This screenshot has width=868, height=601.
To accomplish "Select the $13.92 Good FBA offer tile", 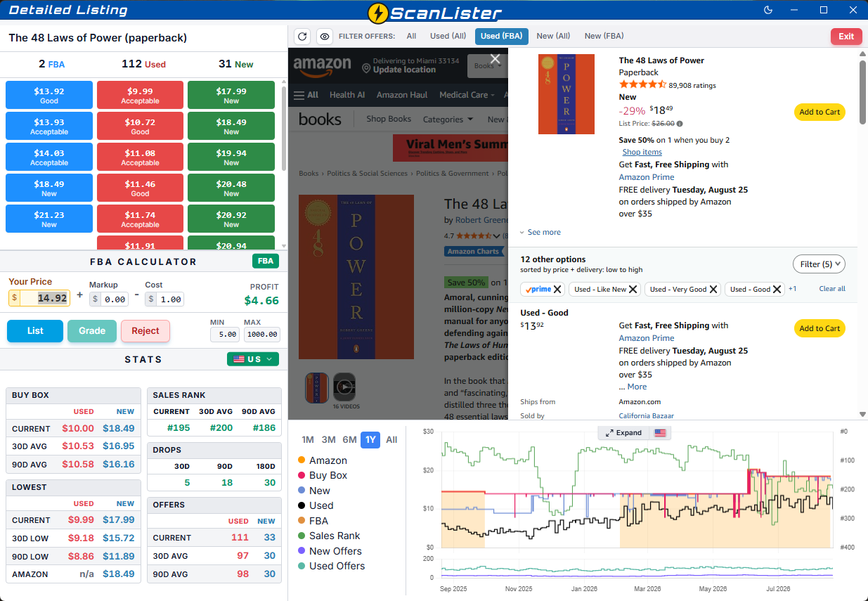I will click(x=49, y=95).
